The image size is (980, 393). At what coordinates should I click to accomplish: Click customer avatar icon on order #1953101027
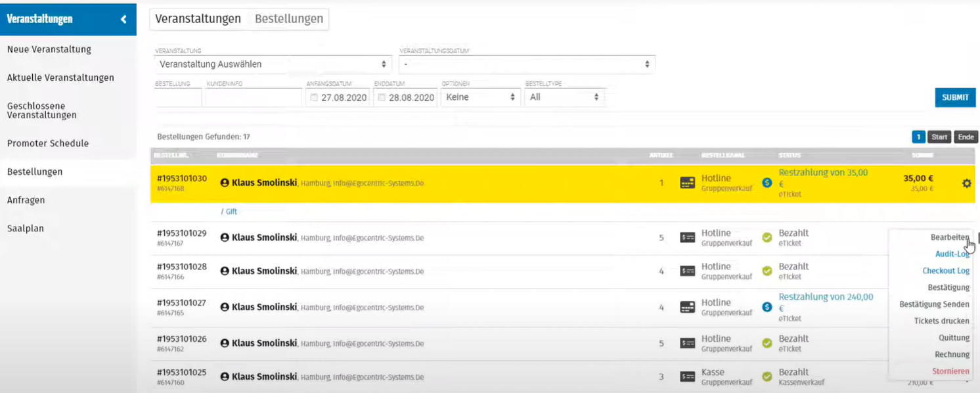pos(225,307)
